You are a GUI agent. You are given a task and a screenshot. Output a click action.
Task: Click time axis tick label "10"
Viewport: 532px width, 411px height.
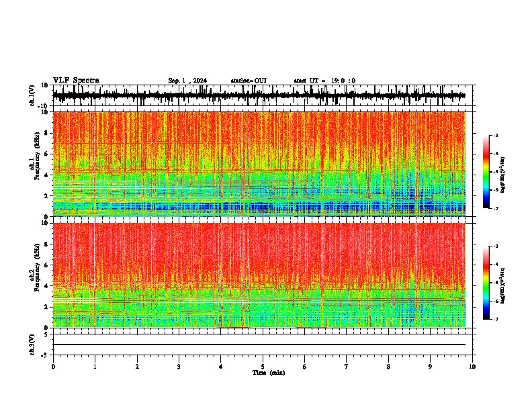pos(472,367)
